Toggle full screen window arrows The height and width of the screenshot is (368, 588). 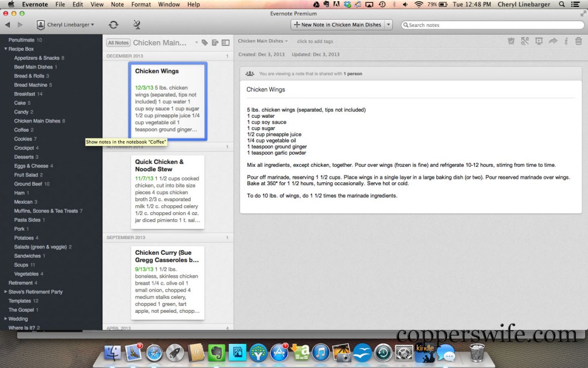[583, 14]
